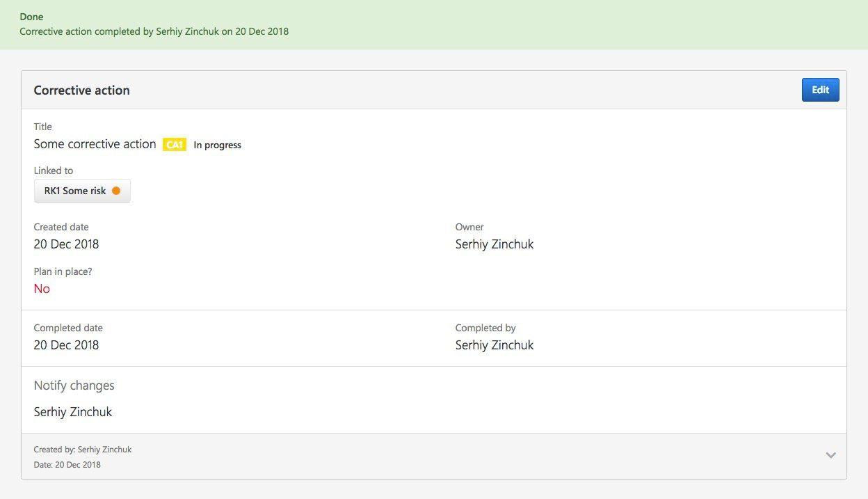Viewport: 868px width, 499px height.
Task: Click the Corrective action completed message text
Action: point(154,31)
